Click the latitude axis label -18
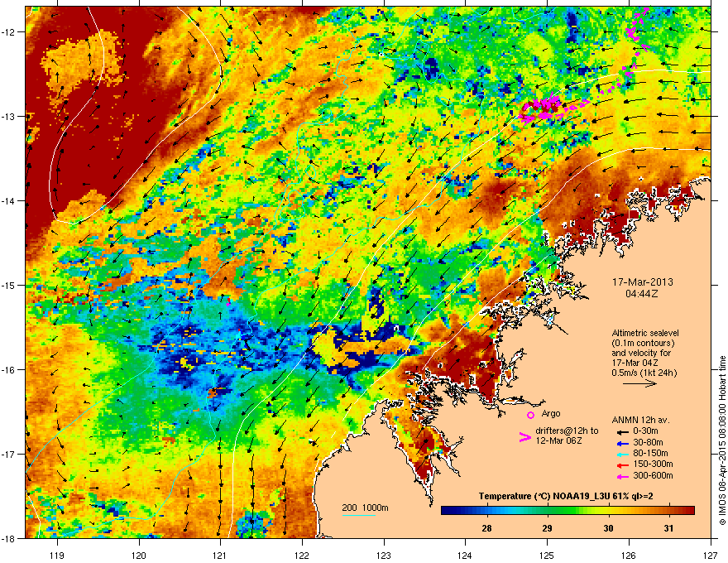Image resolution: width=728 pixels, height=563 pixels. [x=8, y=538]
